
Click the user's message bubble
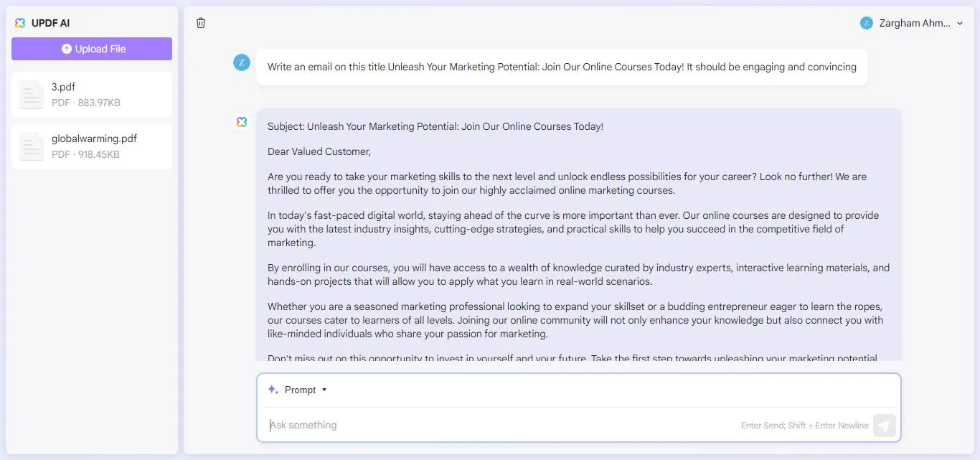[x=562, y=67]
